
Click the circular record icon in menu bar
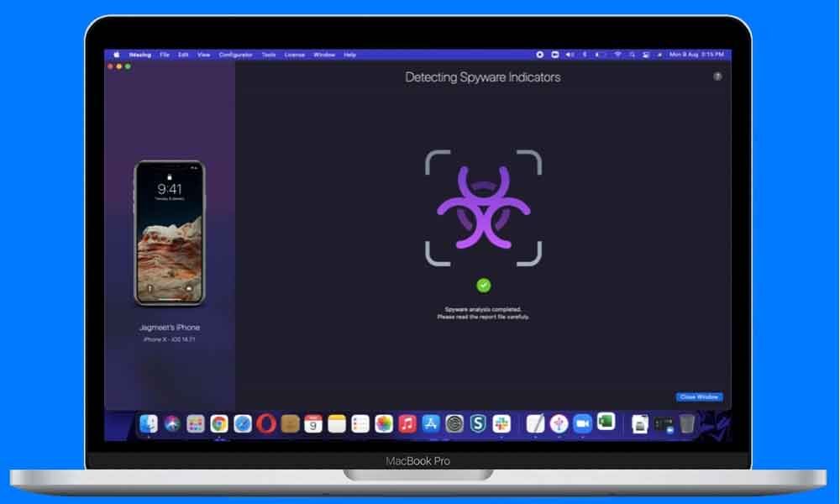click(x=540, y=55)
